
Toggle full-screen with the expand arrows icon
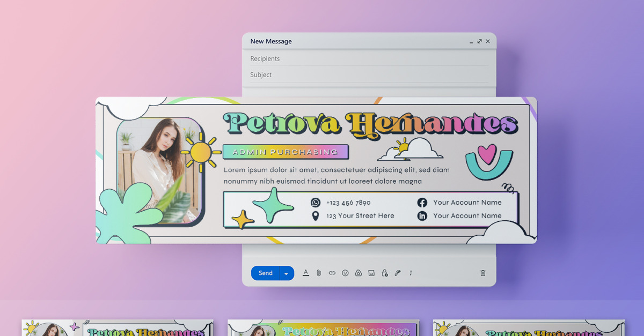(479, 41)
